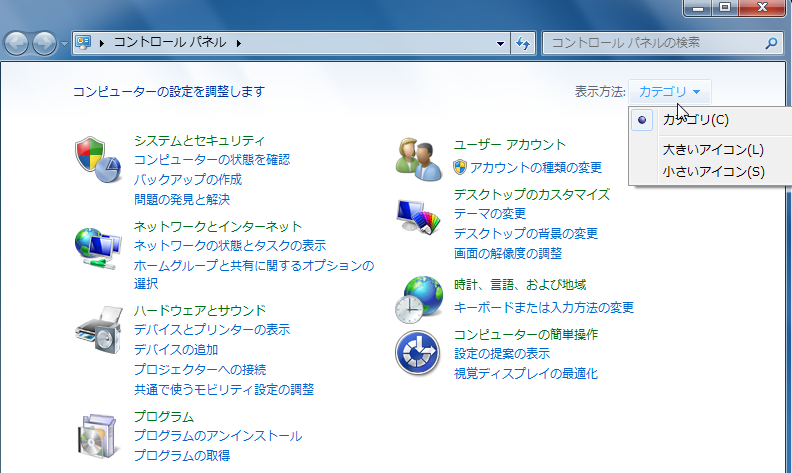Open プログラムのアンインストール link

[x=218, y=436]
